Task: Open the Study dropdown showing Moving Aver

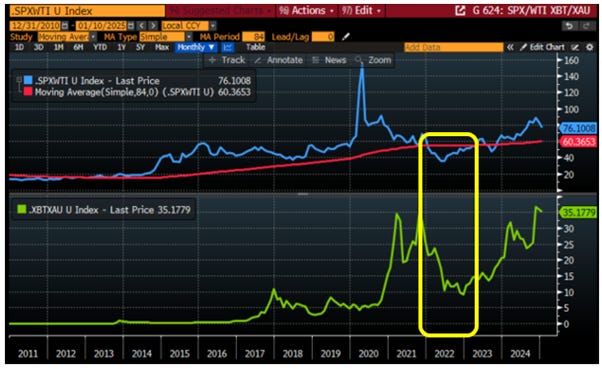Action: [67, 37]
